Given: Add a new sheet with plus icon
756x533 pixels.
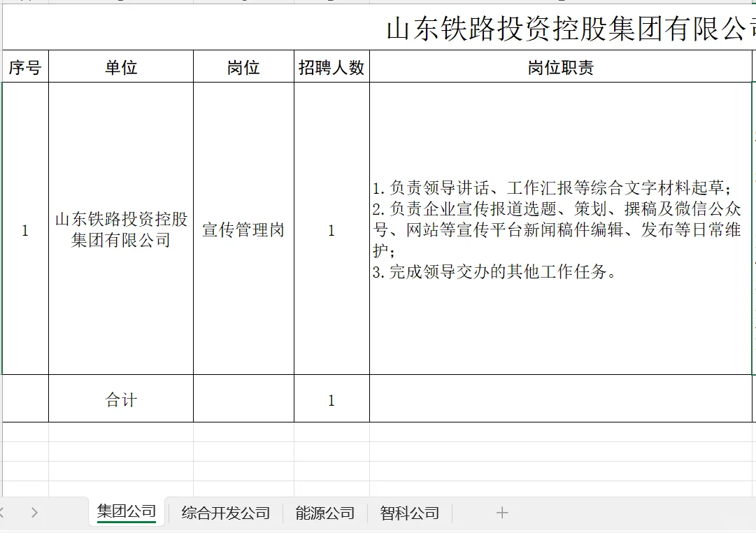Looking at the screenshot, I should click(x=502, y=513).
